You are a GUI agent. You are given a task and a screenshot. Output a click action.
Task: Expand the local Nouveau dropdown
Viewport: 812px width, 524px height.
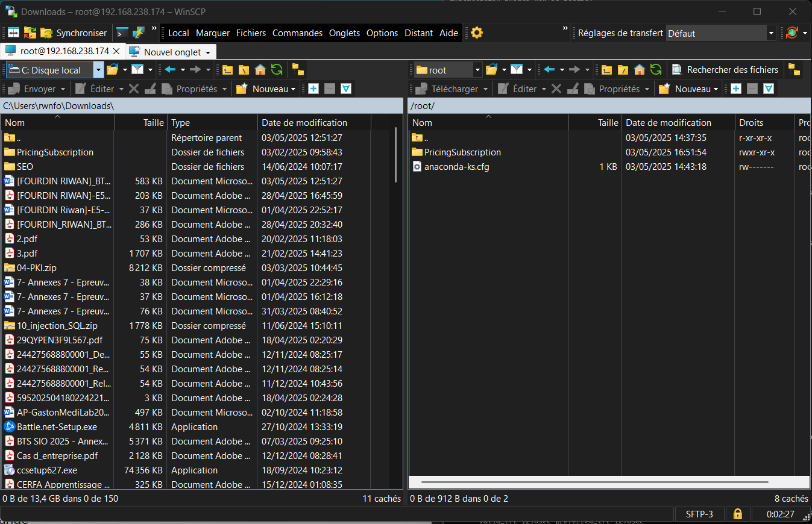[x=293, y=89]
